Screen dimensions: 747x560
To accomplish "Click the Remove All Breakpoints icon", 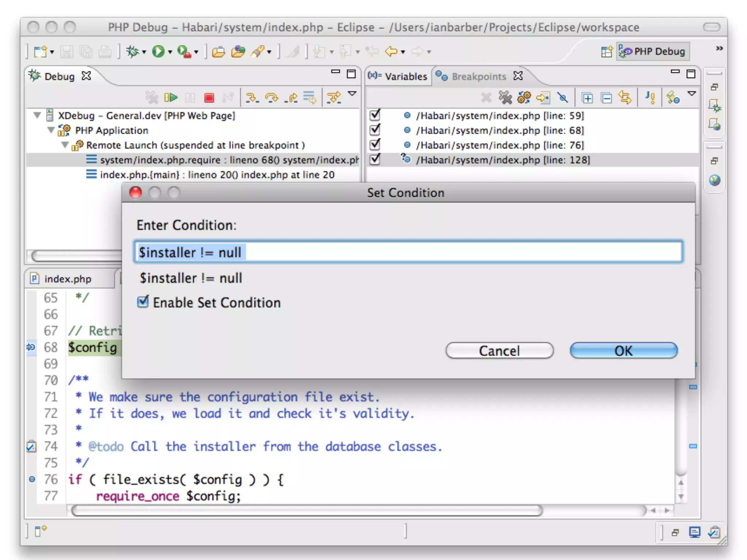I will pyautogui.click(x=505, y=98).
